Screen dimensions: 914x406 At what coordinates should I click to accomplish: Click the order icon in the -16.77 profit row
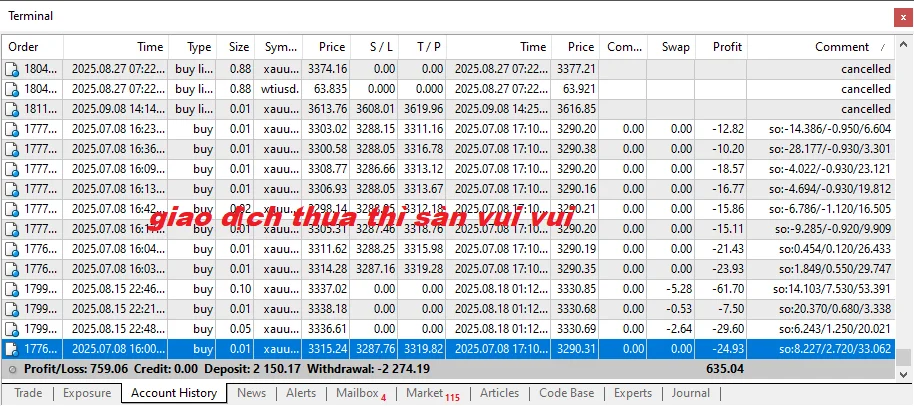[12, 189]
